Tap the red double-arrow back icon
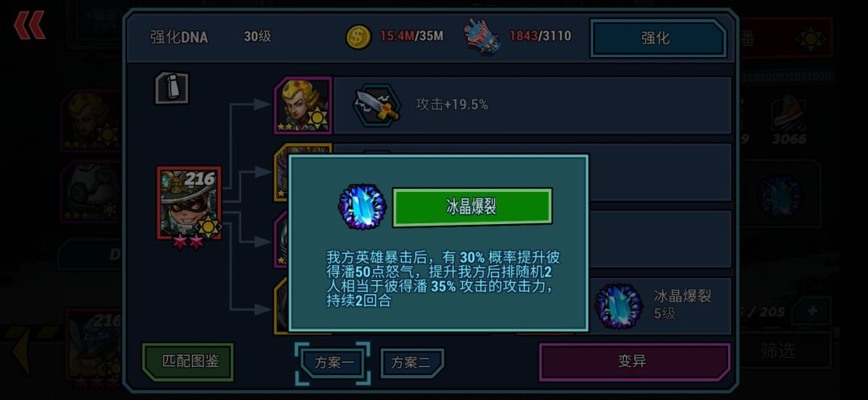Viewport: 868px width, 400px height. 30,26
